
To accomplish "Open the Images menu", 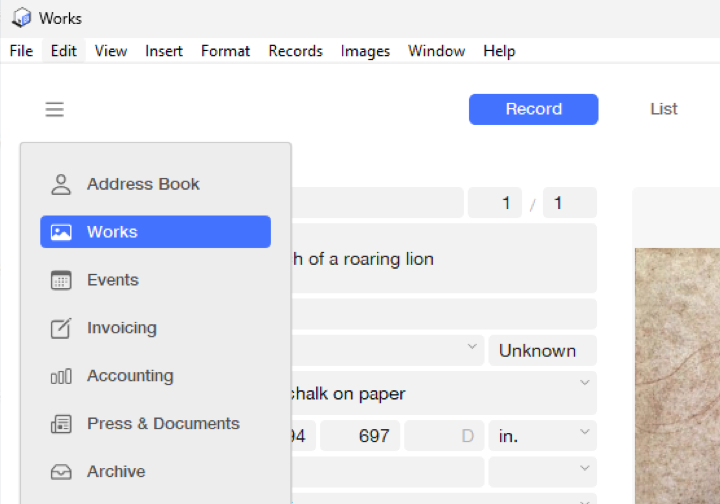I will 366,51.
